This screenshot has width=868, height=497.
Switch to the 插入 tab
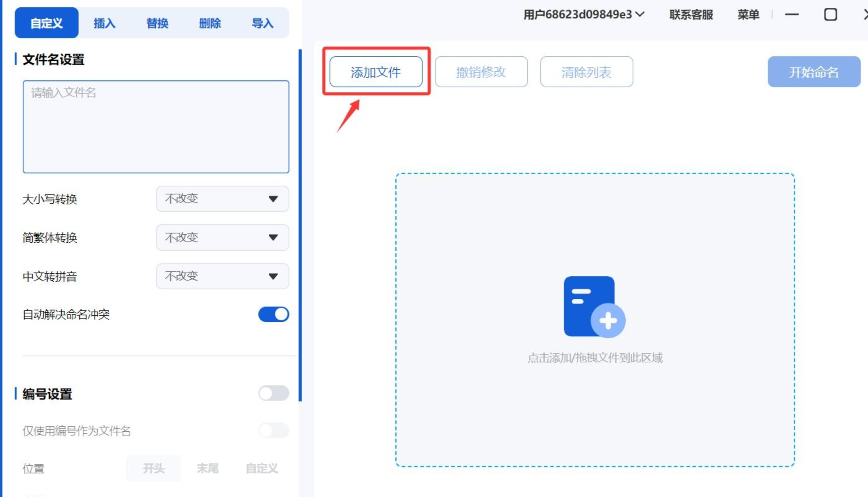tap(104, 23)
